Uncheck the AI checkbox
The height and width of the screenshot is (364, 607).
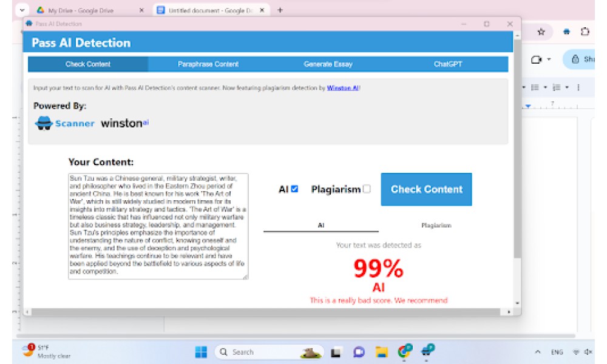(294, 189)
